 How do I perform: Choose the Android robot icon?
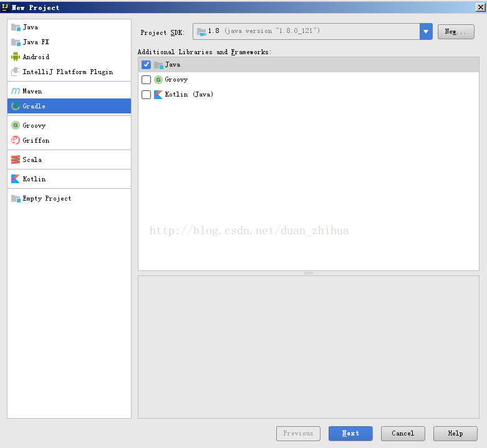coord(16,57)
